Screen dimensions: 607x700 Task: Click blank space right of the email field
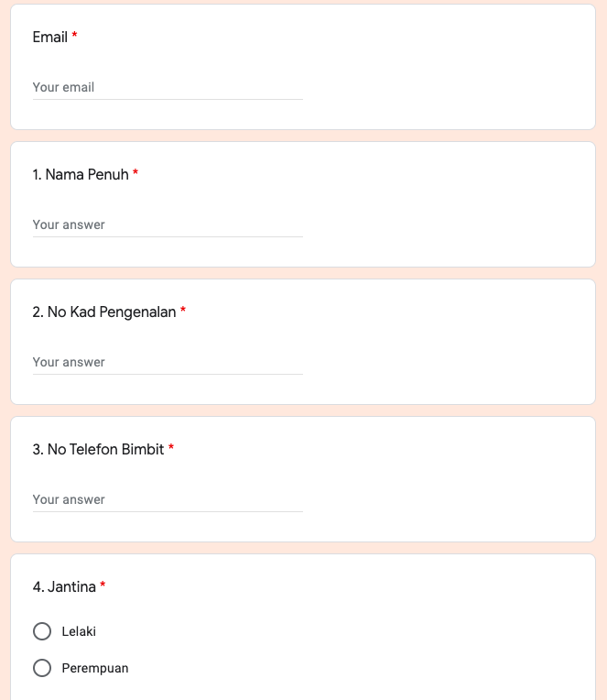pos(449,87)
